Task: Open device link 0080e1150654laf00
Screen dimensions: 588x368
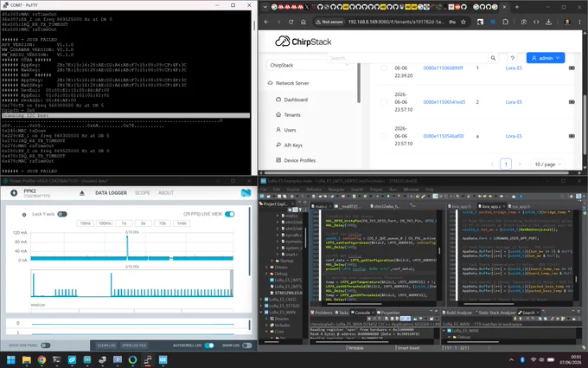Action: tap(444, 136)
